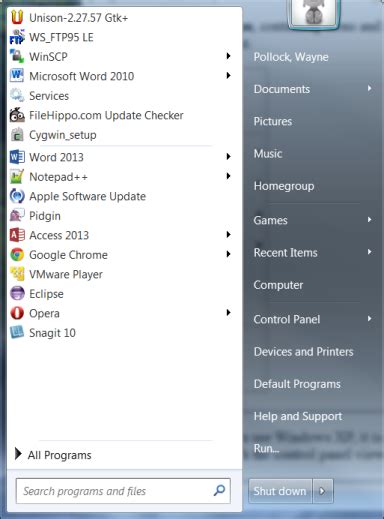Viewport: 384px width, 519px height.
Task: Click the 'Cygwin_setup' label text
Action: click(63, 135)
